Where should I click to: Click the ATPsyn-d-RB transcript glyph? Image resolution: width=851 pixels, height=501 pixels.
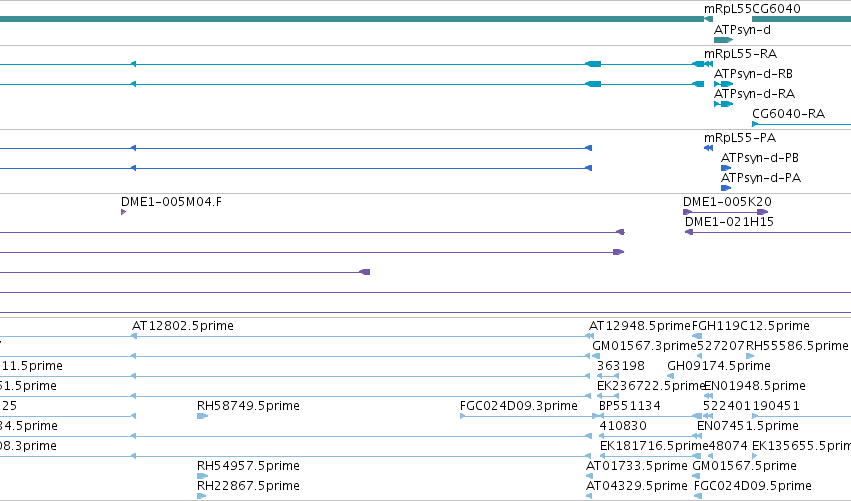(723, 84)
